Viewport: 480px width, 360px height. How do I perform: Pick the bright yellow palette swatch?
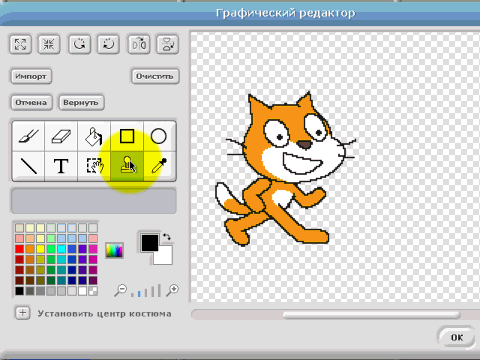click(40, 249)
